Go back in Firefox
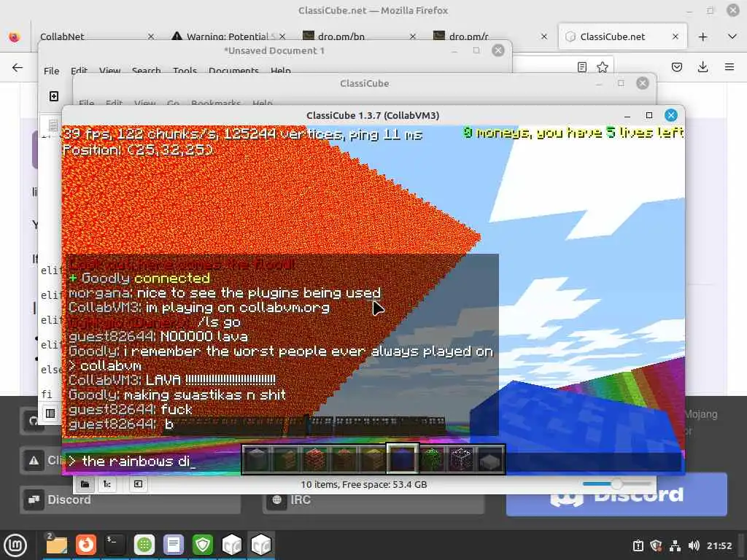This screenshot has width=747, height=560. pyautogui.click(x=18, y=68)
